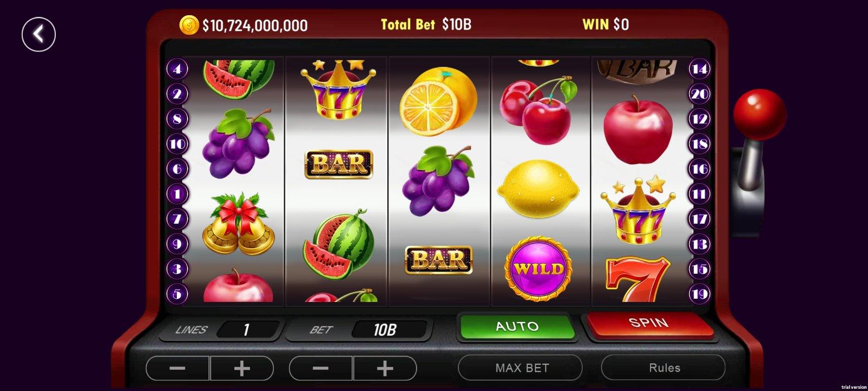The width and height of the screenshot is (868, 391).
Task: Decrease the number of lines
Action: point(177,368)
